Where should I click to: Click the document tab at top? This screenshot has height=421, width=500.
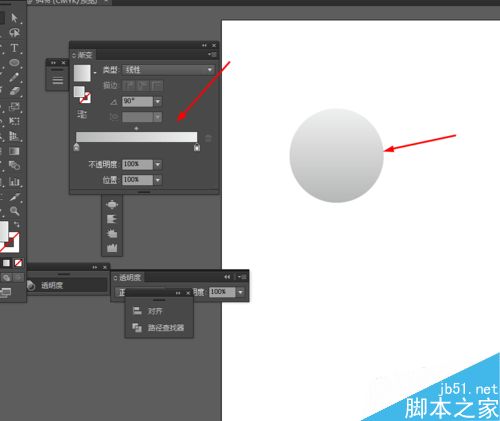[x=68, y=2]
